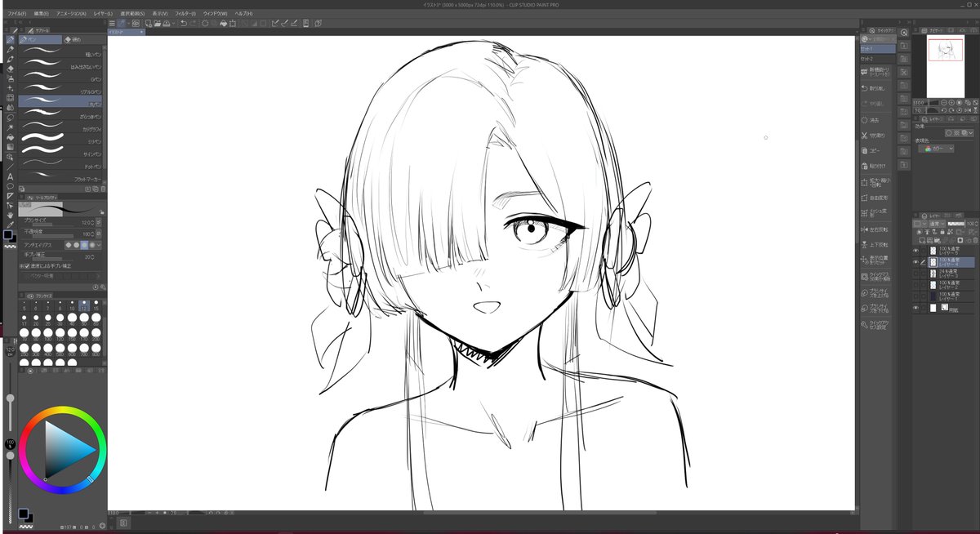The image size is (980, 534).
Task: Select the Gradient tool
Action: click(10, 146)
